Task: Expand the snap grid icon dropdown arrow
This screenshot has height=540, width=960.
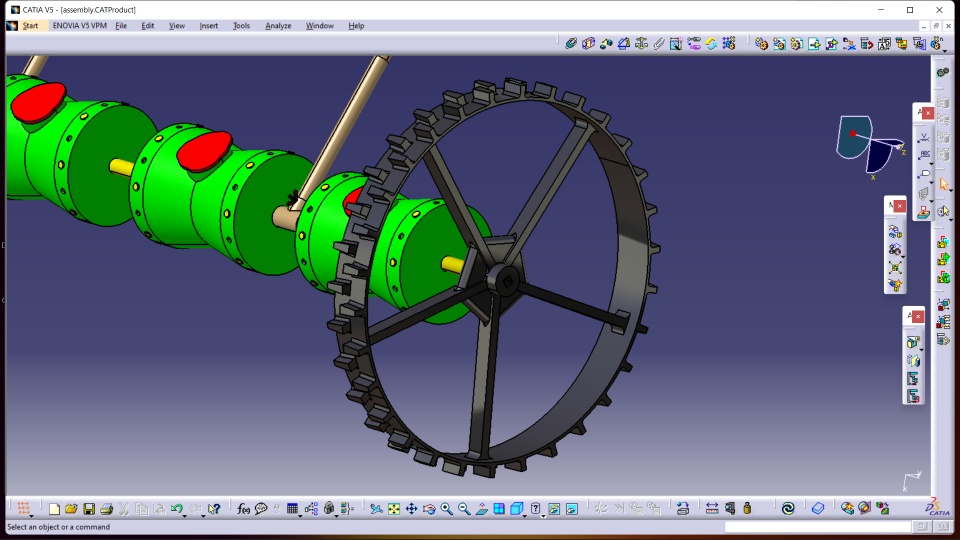Action: 31,516
